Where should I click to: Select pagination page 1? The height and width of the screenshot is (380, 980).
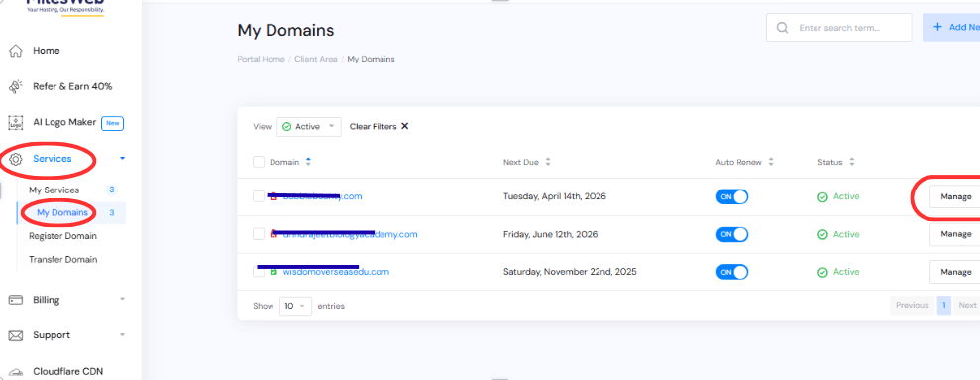[x=943, y=305]
